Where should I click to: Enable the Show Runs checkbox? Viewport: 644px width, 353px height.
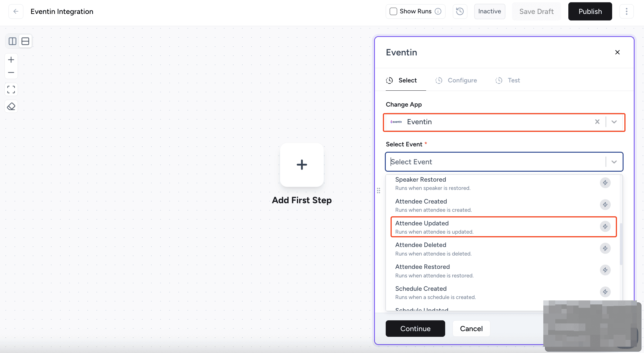tap(393, 11)
